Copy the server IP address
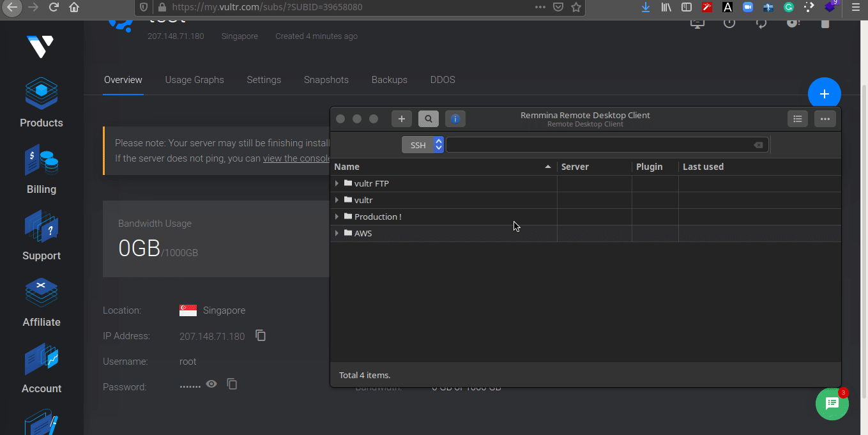 [x=261, y=335]
